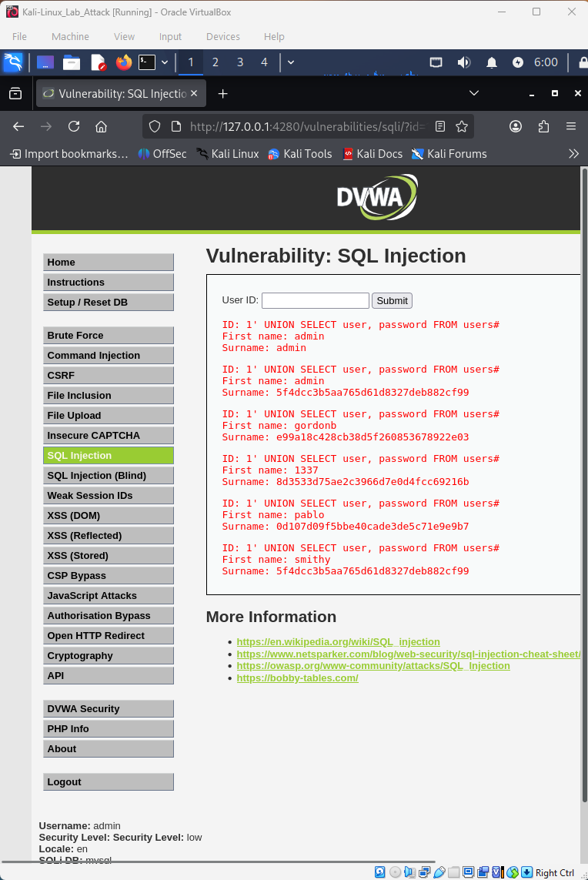Open Firefox recent browsing view icon
Viewport: 588px width, 880px height.
pos(15,94)
